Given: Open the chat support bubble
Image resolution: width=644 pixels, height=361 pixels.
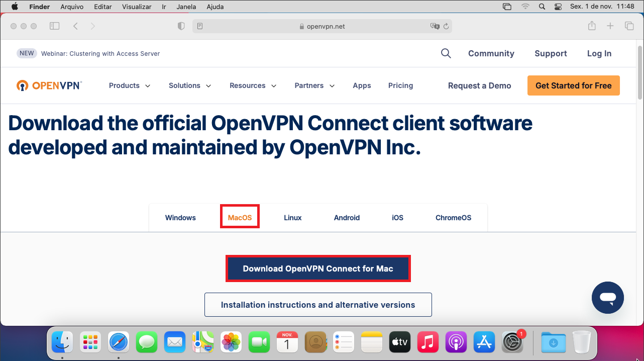Looking at the screenshot, I should click(608, 298).
